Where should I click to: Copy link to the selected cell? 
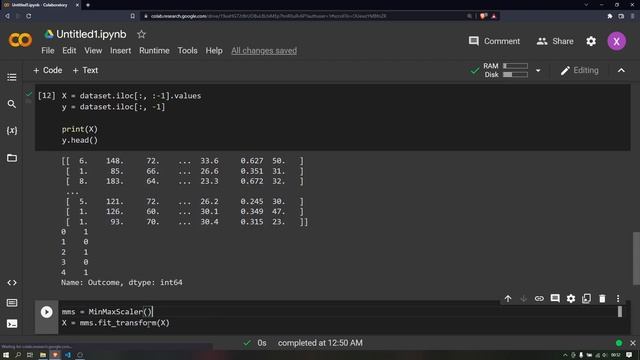click(539, 299)
